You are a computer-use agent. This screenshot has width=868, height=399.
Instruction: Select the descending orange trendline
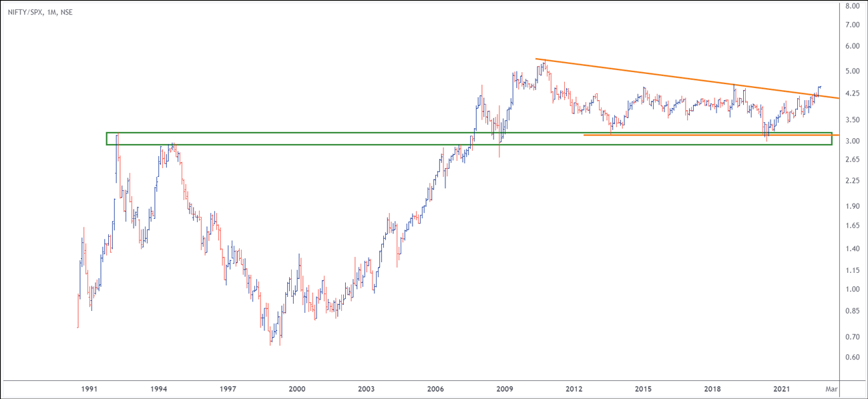pyautogui.click(x=668, y=75)
